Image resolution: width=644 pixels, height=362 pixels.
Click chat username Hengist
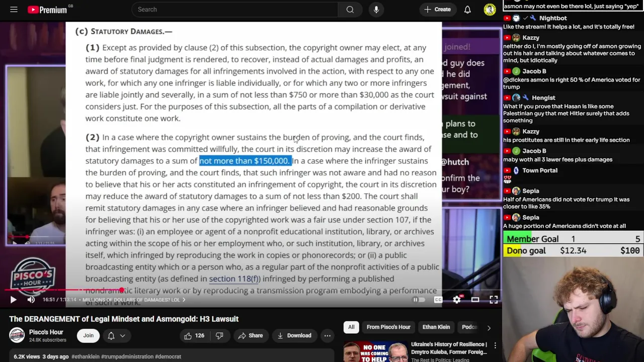click(x=543, y=98)
